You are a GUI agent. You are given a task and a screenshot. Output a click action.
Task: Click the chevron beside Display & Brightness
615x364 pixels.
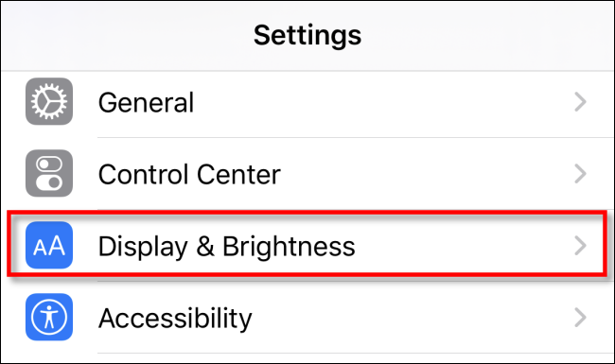coord(580,246)
